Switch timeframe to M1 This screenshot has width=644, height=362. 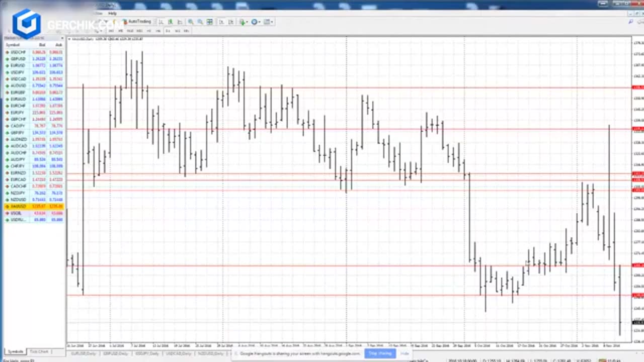coord(111,31)
